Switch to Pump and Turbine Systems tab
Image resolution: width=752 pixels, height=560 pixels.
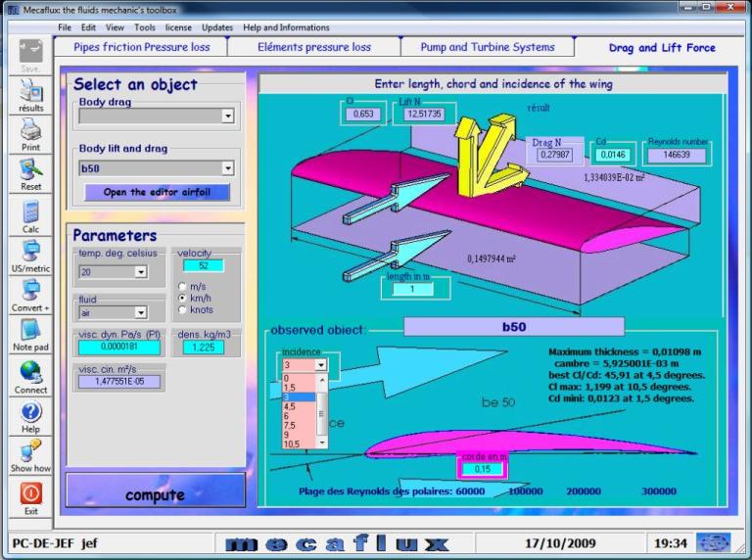tap(488, 47)
